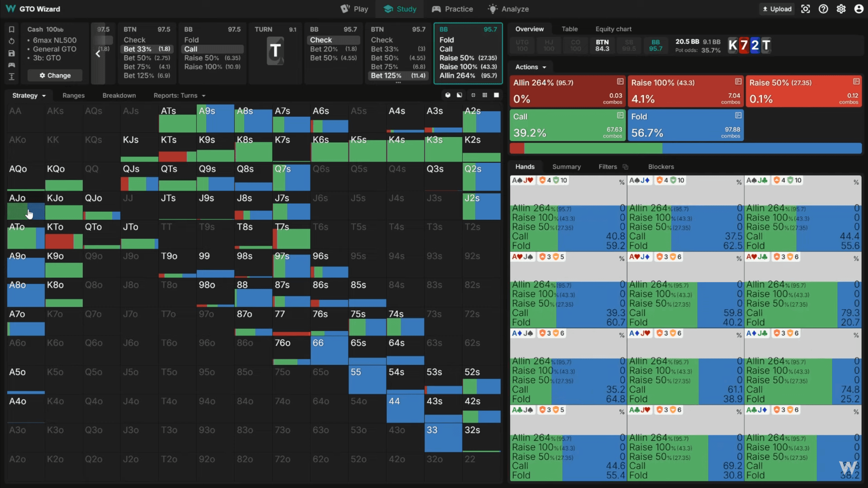
Task: Click the Upload button
Action: (x=777, y=9)
